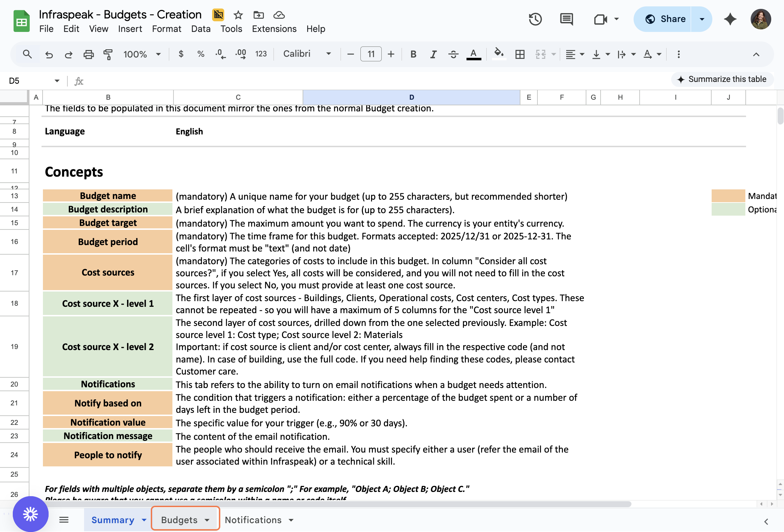Click Summarize this table button
Viewport: 784px width, 532px height.
point(722,79)
